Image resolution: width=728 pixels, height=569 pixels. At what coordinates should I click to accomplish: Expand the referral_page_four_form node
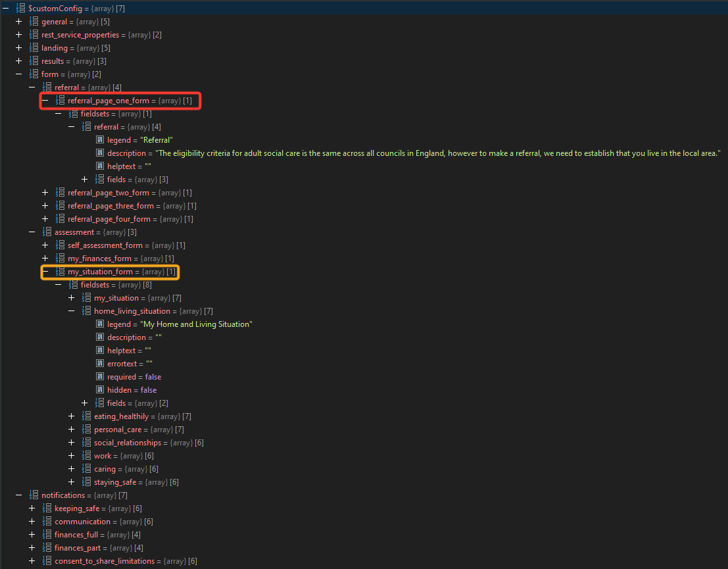(x=45, y=219)
